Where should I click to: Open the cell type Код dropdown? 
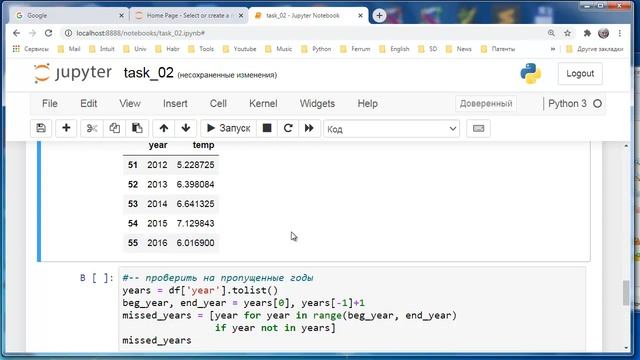click(x=392, y=129)
